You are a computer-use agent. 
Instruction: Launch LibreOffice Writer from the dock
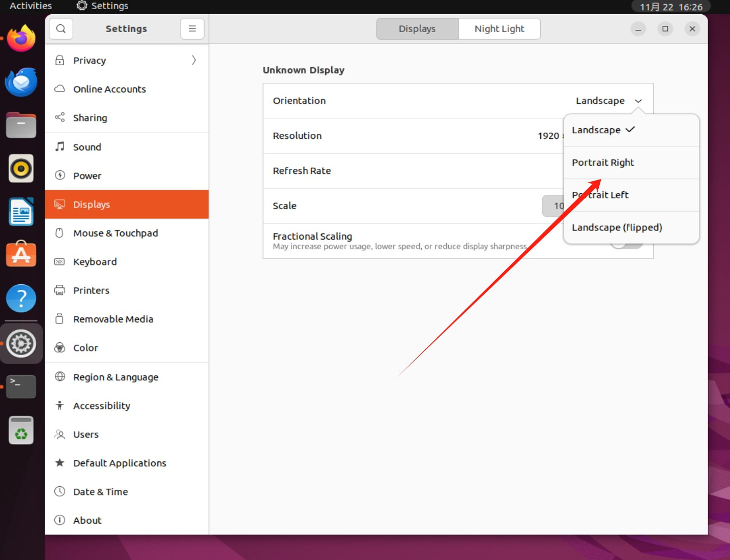coord(21,212)
